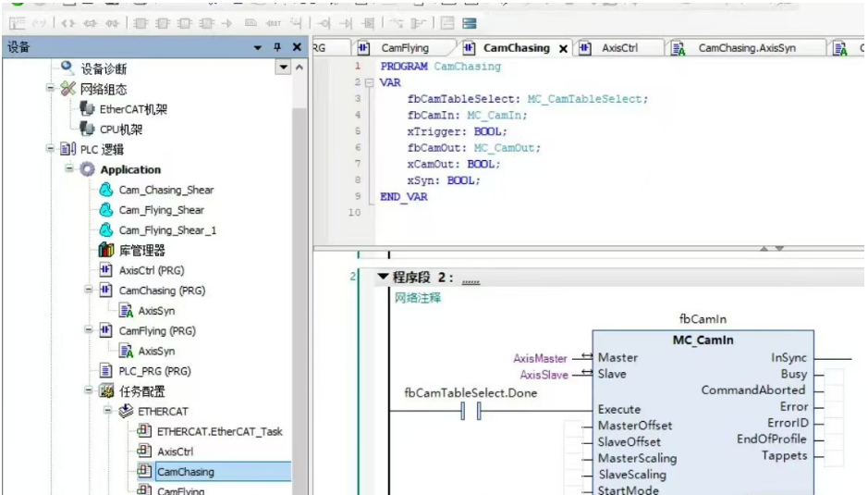
Task: Collapse the 网络组态 tree node
Action: tap(51, 89)
